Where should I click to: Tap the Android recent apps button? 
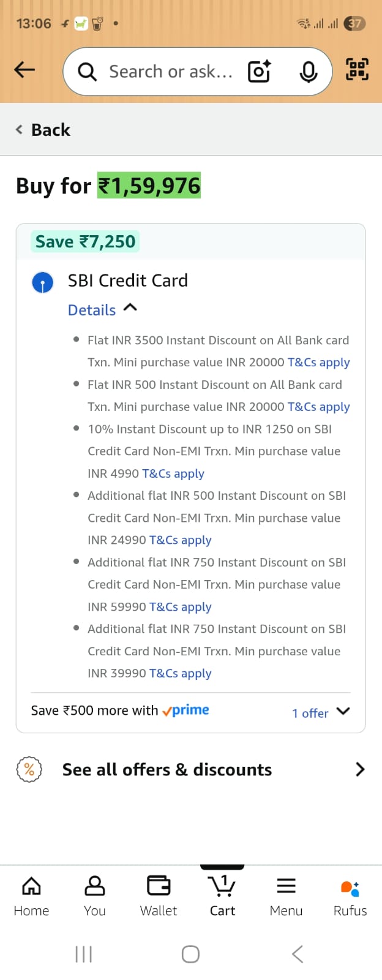(x=83, y=954)
